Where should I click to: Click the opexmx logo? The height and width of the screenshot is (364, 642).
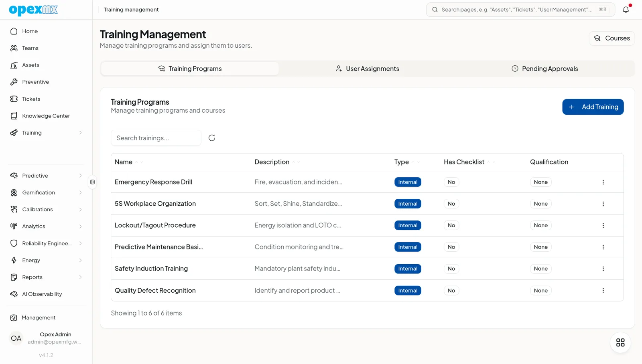pos(33,10)
